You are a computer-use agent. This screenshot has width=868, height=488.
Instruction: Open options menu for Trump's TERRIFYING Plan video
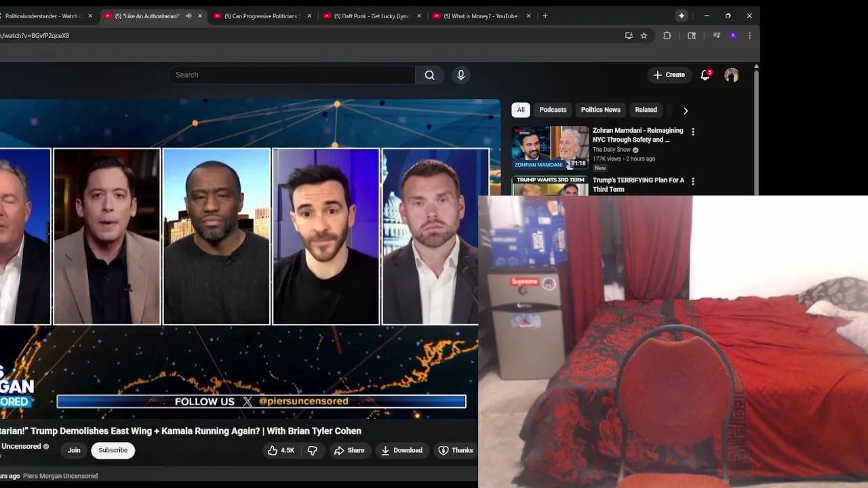[692, 182]
